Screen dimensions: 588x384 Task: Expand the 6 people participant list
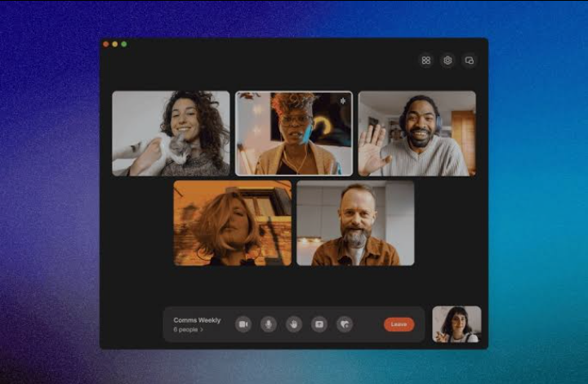(189, 329)
